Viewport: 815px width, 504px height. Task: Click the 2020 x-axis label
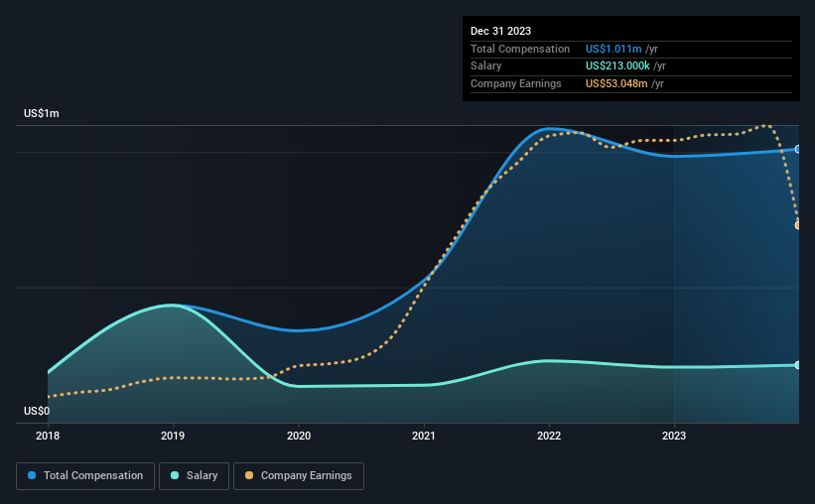click(x=299, y=436)
